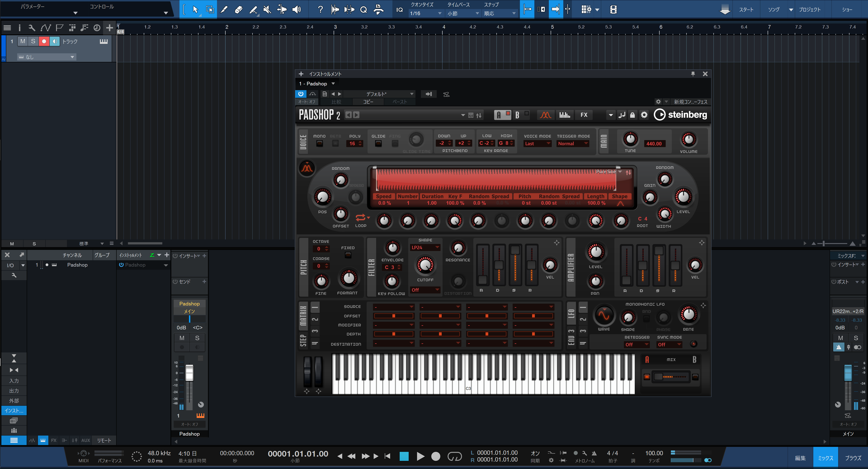
Task: Click the AUX button in console
Action: [86, 440]
